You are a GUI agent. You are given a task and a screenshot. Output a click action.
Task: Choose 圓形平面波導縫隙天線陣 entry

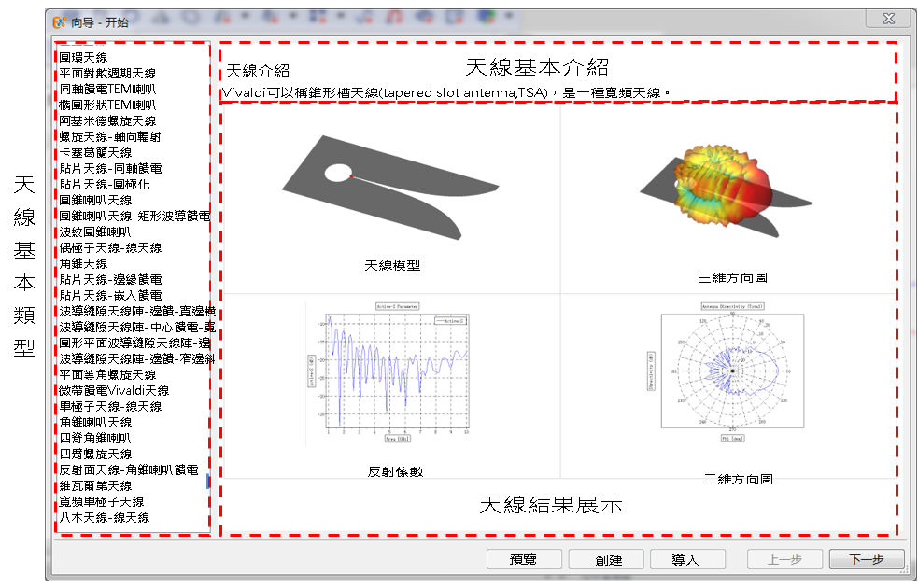134,343
